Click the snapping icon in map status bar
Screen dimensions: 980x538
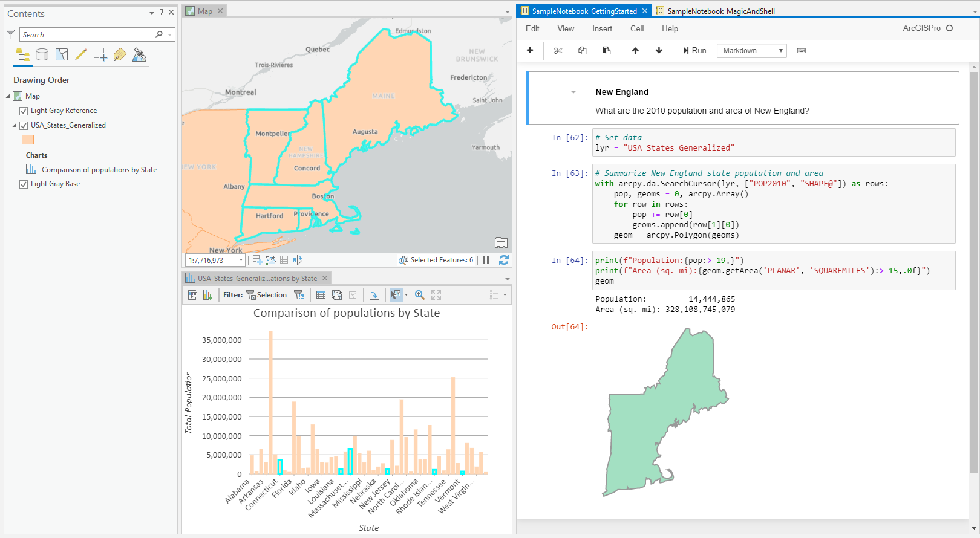[x=257, y=260]
